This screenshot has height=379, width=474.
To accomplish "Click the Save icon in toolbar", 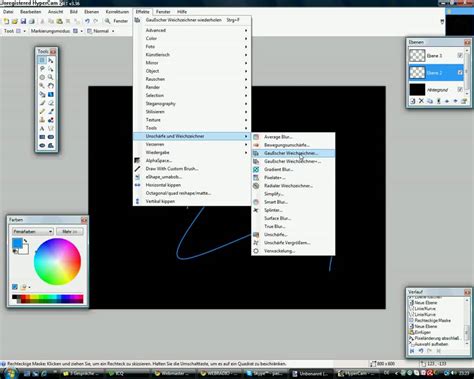I will 23,21.
